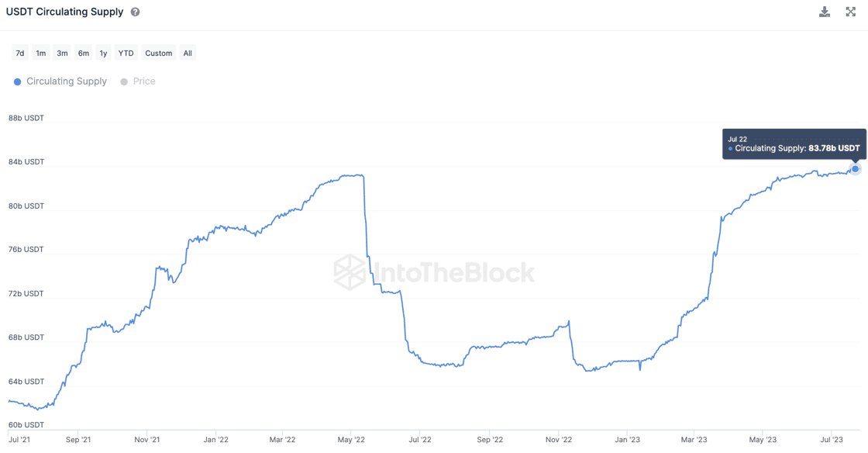Image resolution: width=868 pixels, height=453 pixels.
Task: Click the Jan '23 axis label
Action: pyautogui.click(x=628, y=440)
